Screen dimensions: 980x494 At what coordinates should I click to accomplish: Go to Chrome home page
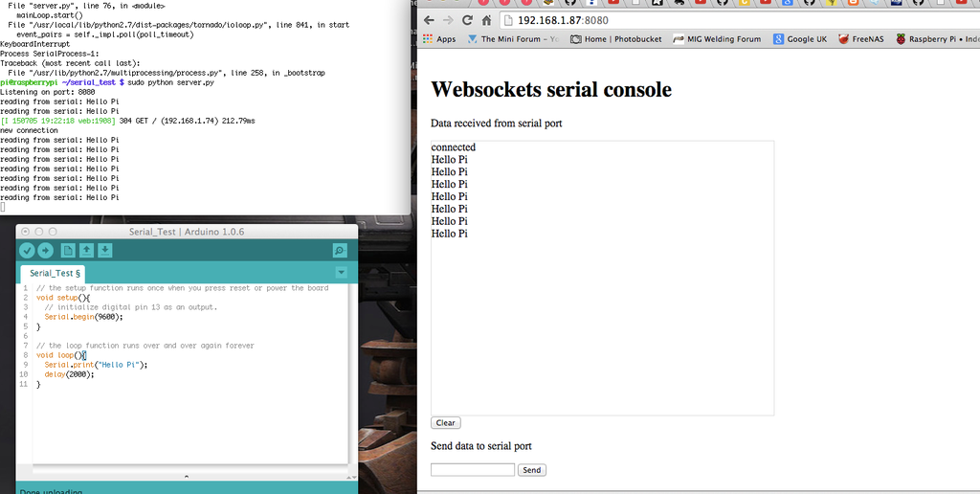(486, 20)
